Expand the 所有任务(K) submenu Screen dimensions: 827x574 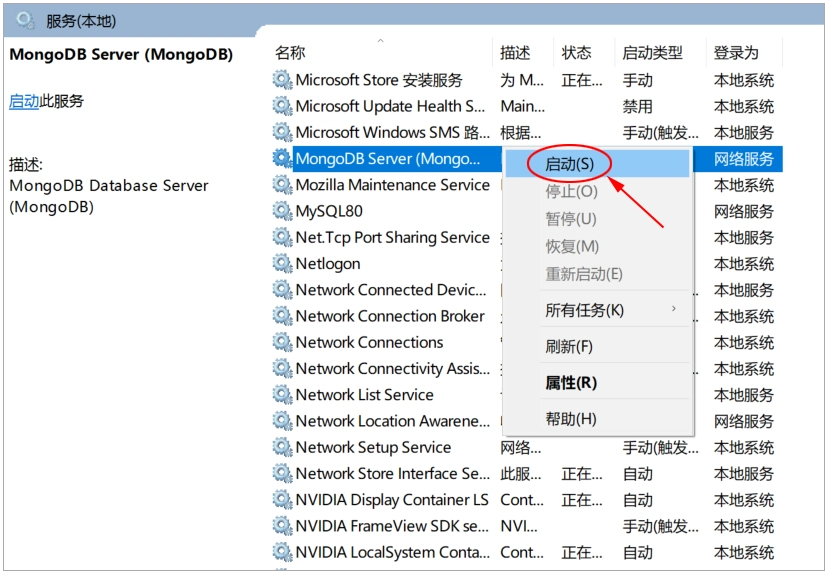[598, 310]
